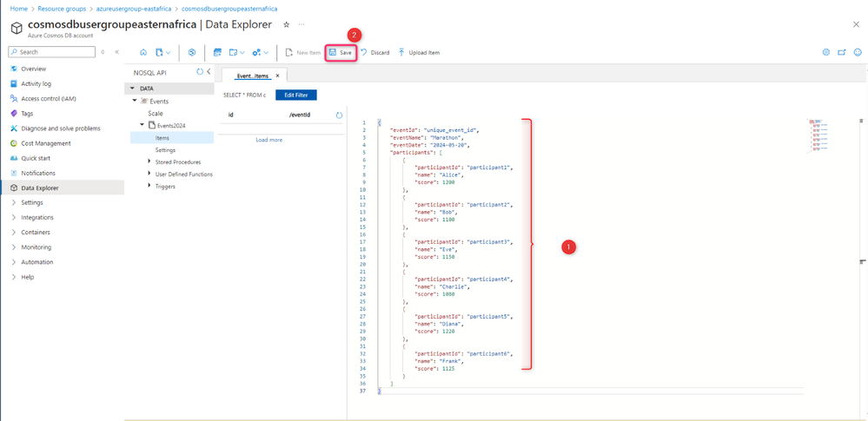Open Activity log in the left menu

(x=36, y=83)
